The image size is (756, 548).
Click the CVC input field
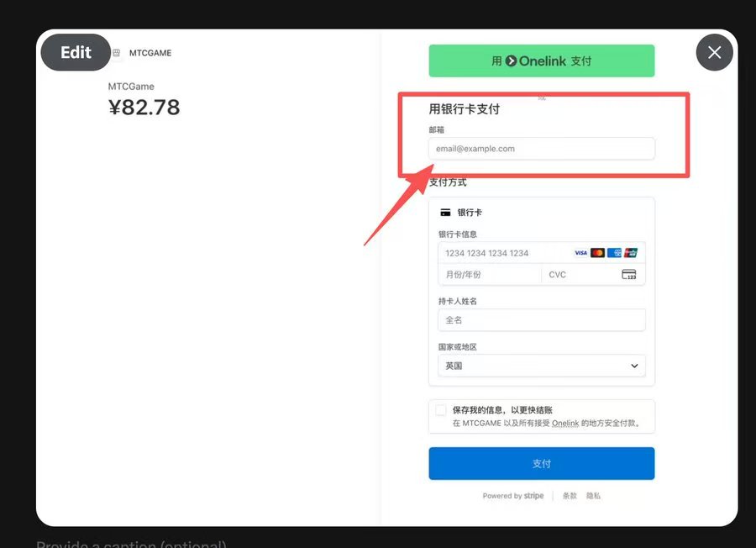point(594,275)
